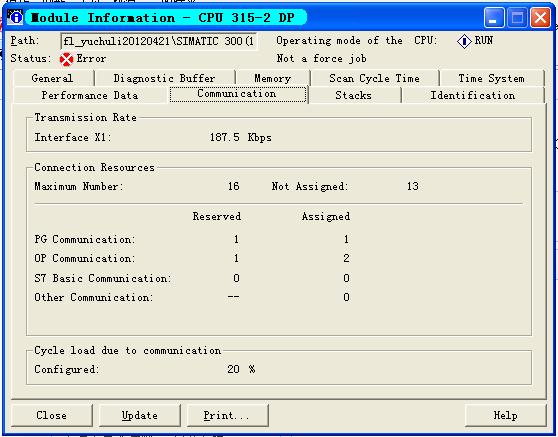Click the Interface X1 label
Viewport: 558px width, 437px height.
click(73, 137)
